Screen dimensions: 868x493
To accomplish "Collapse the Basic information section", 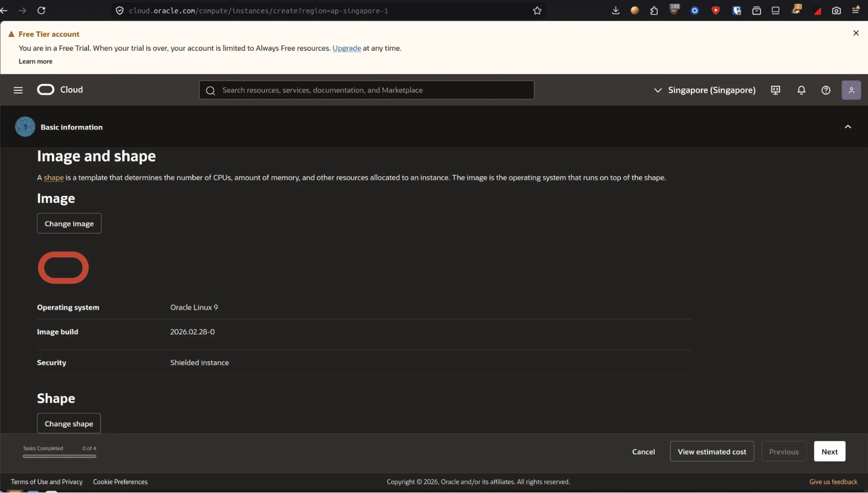I will click(848, 127).
